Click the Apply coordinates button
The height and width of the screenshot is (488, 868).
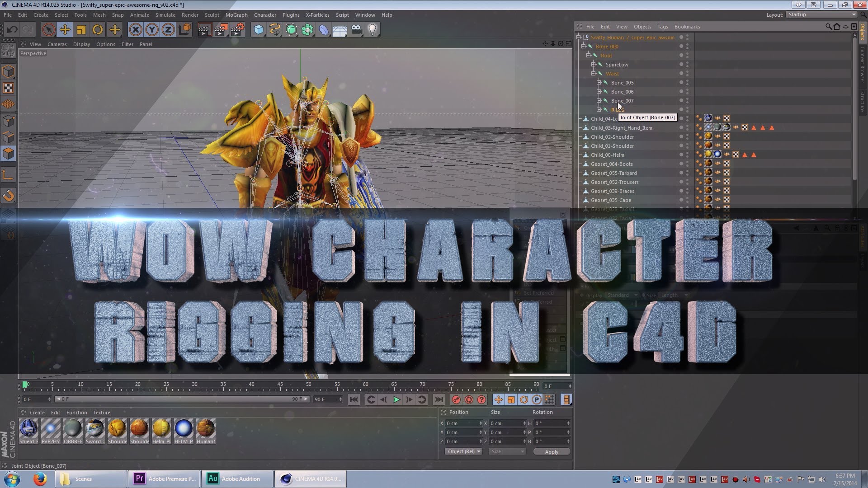point(551,451)
